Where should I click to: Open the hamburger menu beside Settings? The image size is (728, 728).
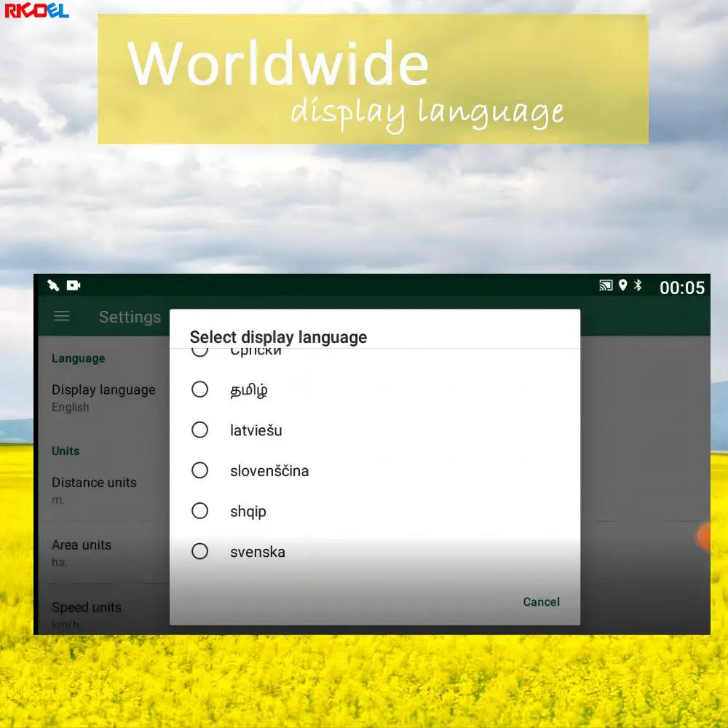(x=62, y=317)
